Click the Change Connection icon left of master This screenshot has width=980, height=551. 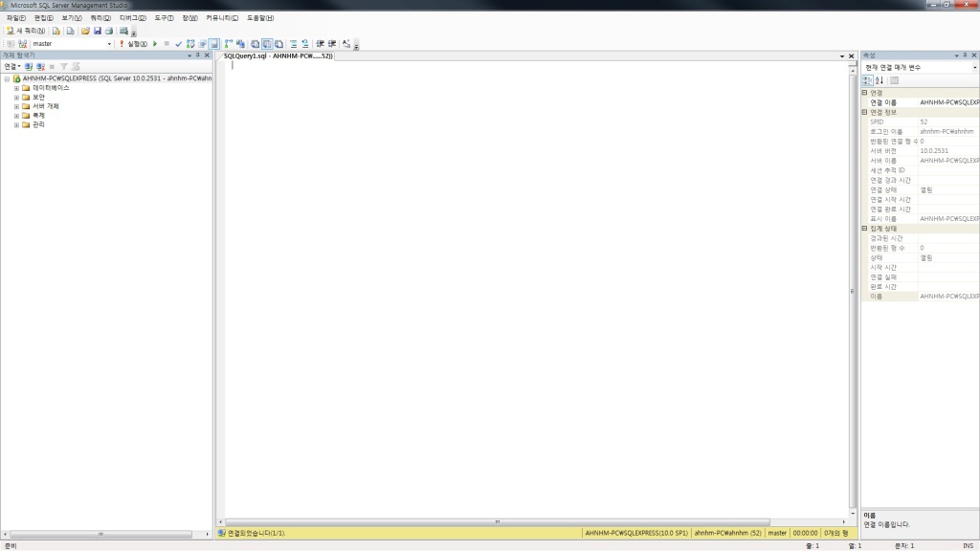pyautogui.click(x=23, y=44)
